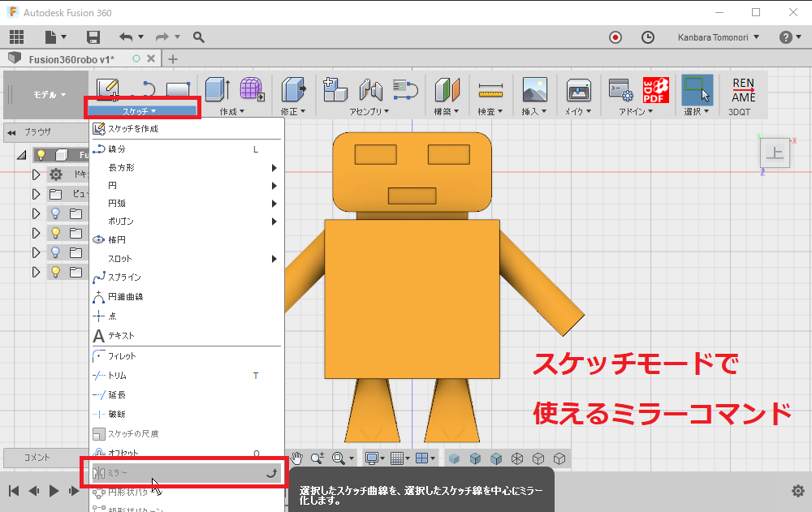Image resolution: width=812 pixels, height=512 pixels.
Task: Jump timeline to beginning
Action: (x=14, y=491)
